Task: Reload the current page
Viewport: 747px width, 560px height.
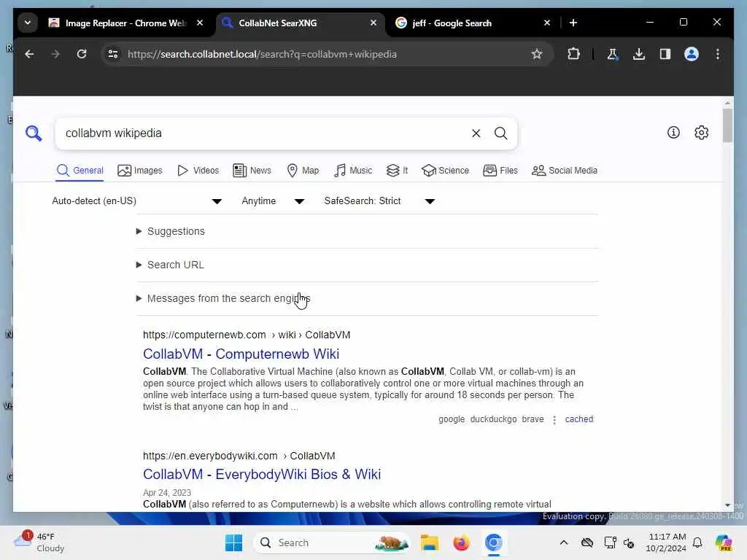Action: point(82,54)
